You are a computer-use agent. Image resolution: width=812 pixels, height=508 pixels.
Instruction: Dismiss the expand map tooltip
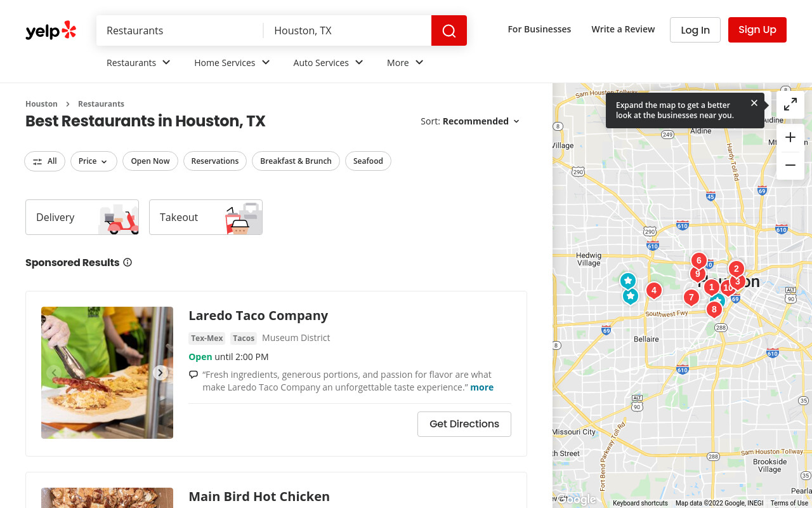click(x=754, y=103)
